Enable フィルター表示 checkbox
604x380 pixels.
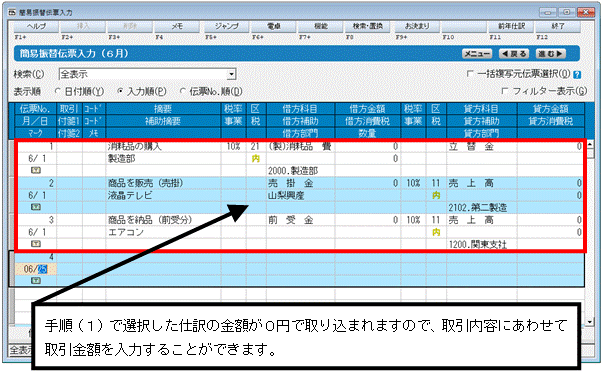pos(505,91)
